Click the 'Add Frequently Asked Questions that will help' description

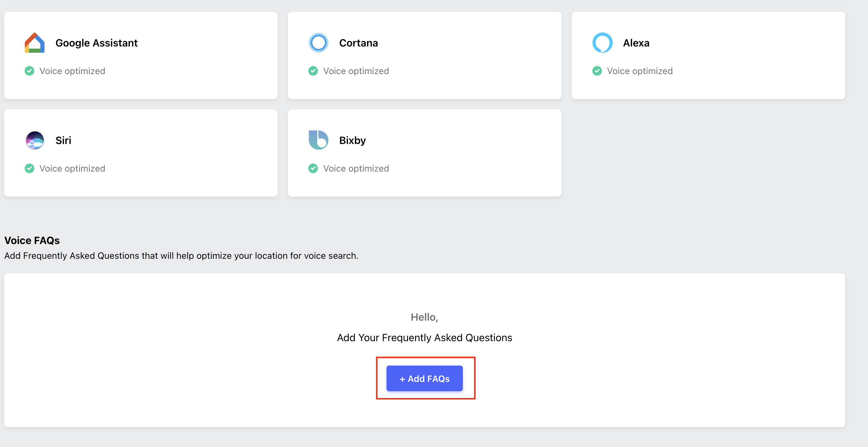coord(181,256)
